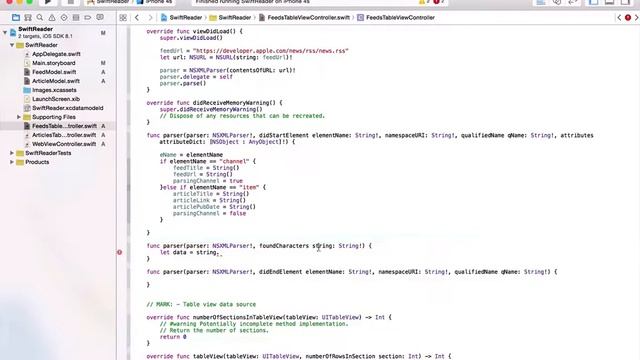
Task: Select the SwiftReader project in jump bar
Action: point(182,18)
